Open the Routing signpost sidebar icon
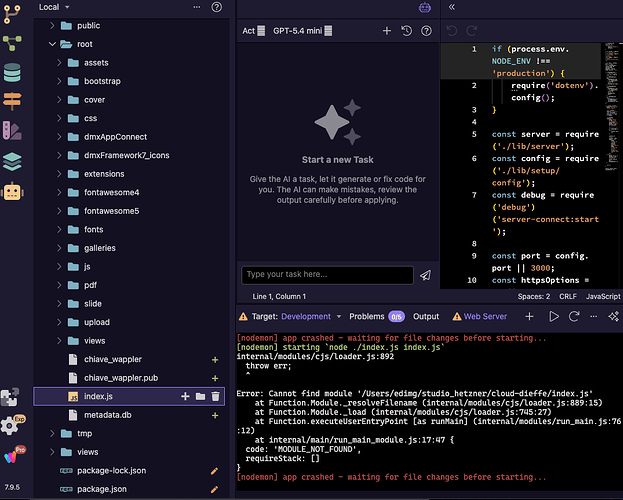This screenshot has height=500, width=623. click(12, 101)
